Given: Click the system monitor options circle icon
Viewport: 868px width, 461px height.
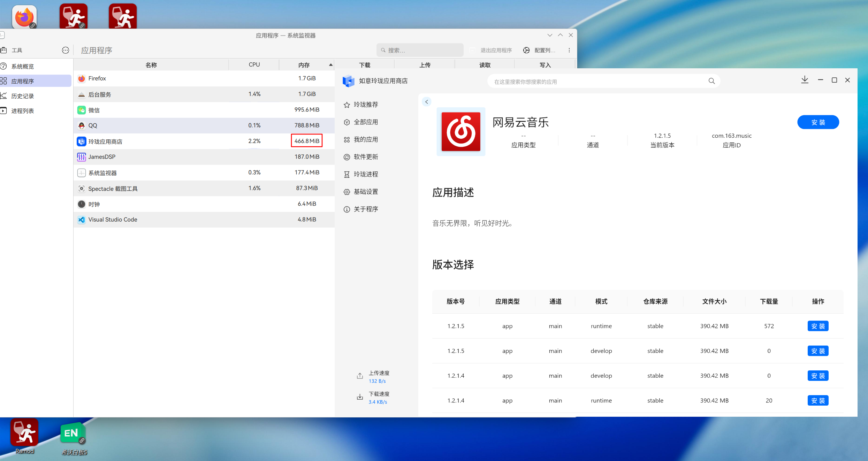Looking at the screenshot, I should click(66, 50).
